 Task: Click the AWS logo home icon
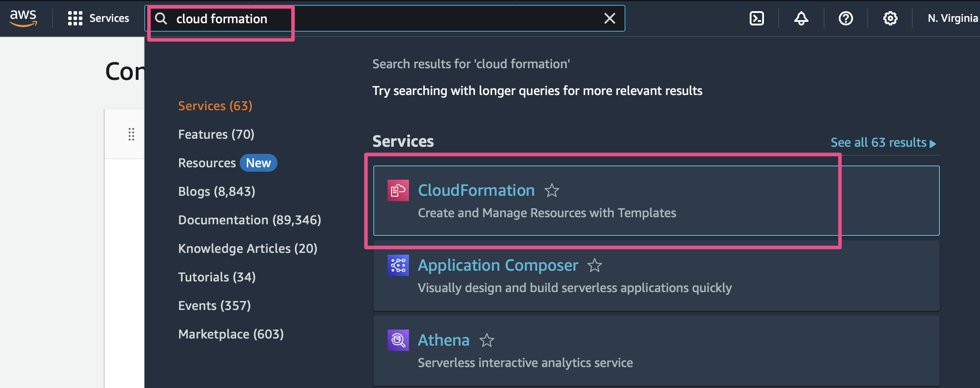[23, 18]
